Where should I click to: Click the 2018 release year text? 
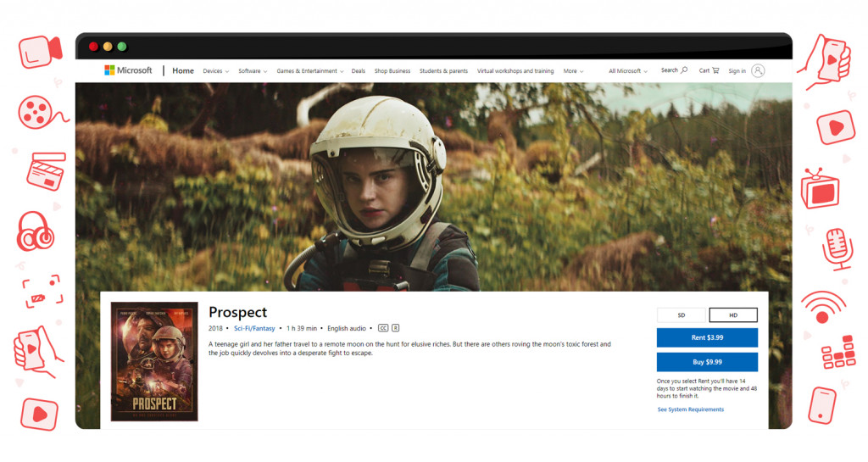click(x=215, y=328)
